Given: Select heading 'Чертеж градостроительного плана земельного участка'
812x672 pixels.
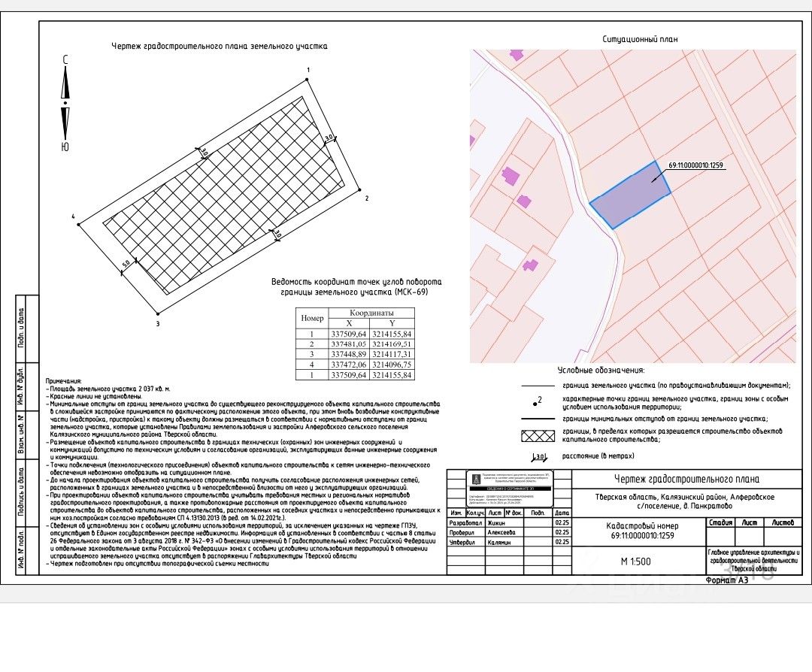Looking at the screenshot, I should (x=220, y=46).
